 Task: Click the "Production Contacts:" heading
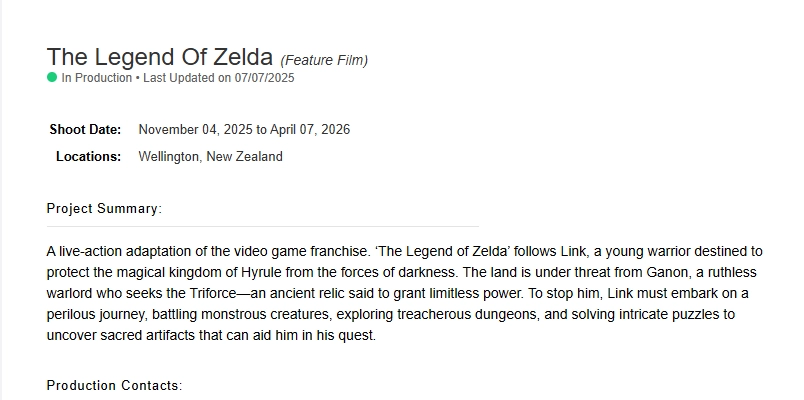click(114, 385)
